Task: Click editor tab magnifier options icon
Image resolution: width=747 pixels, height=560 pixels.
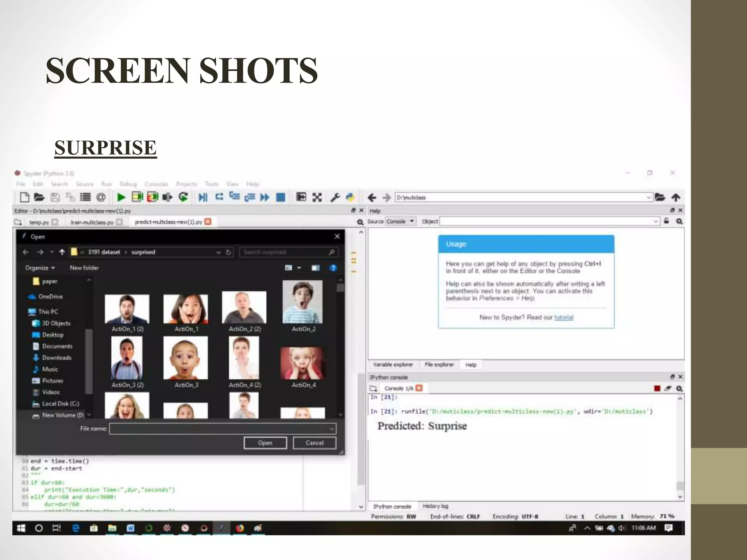Action: (x=360, y=222)
